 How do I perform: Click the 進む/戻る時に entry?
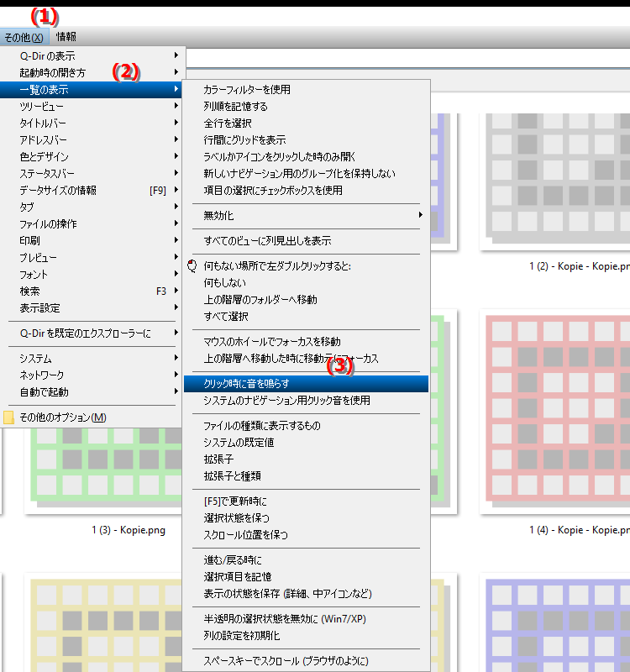pos(306,559)
